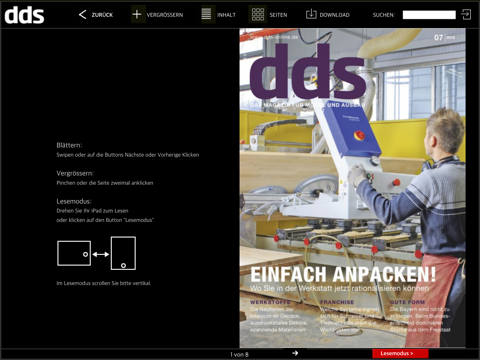The height and width of the screenshot is (360, 480).
Task: Click the Inhalt label
Action: (226, 15)
